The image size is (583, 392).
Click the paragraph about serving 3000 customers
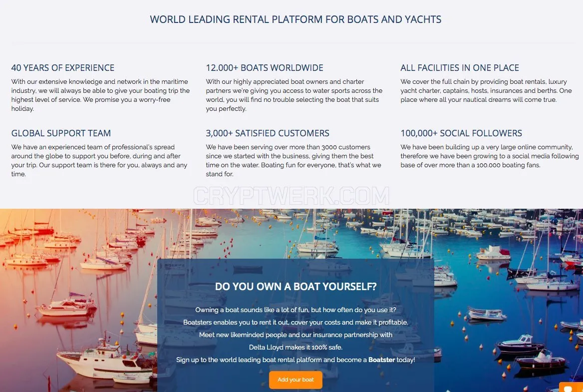pos(293,161)
